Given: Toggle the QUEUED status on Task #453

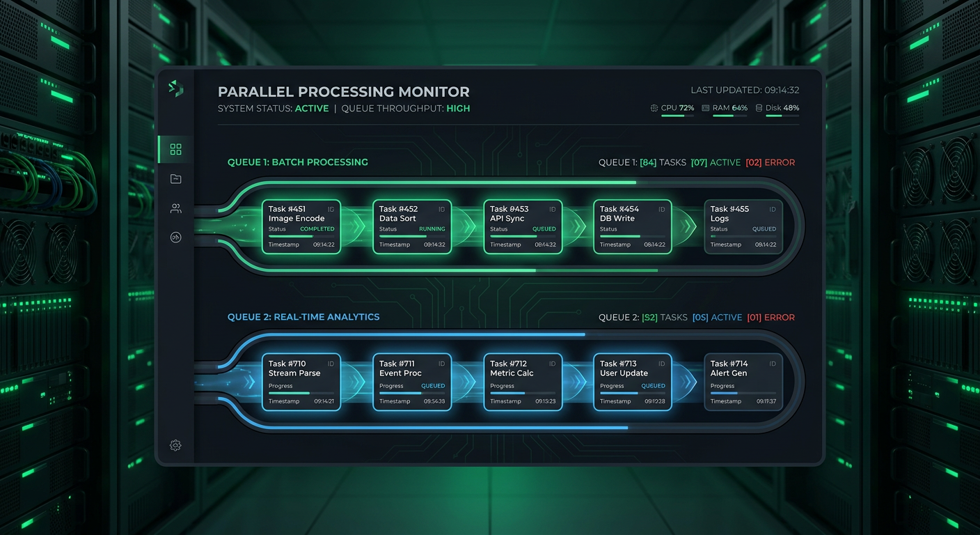Looking at the screenshot, I should point(544,228).
